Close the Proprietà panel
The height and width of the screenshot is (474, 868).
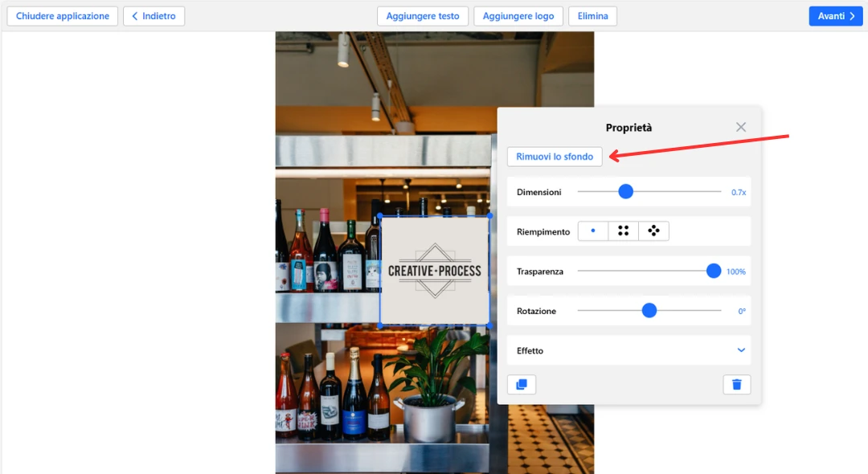(x=741, y=127)
